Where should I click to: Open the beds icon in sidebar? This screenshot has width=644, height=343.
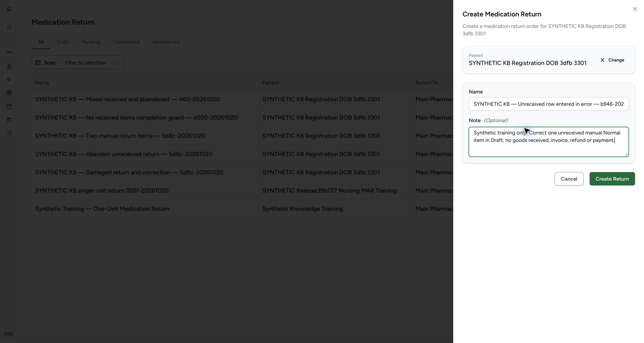9,53
